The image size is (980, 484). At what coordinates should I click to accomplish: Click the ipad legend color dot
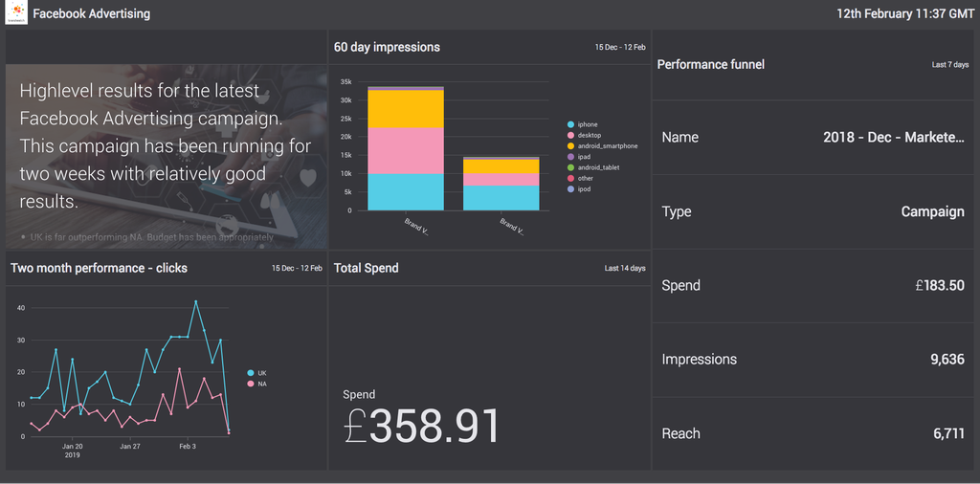[x=571, y=157]
